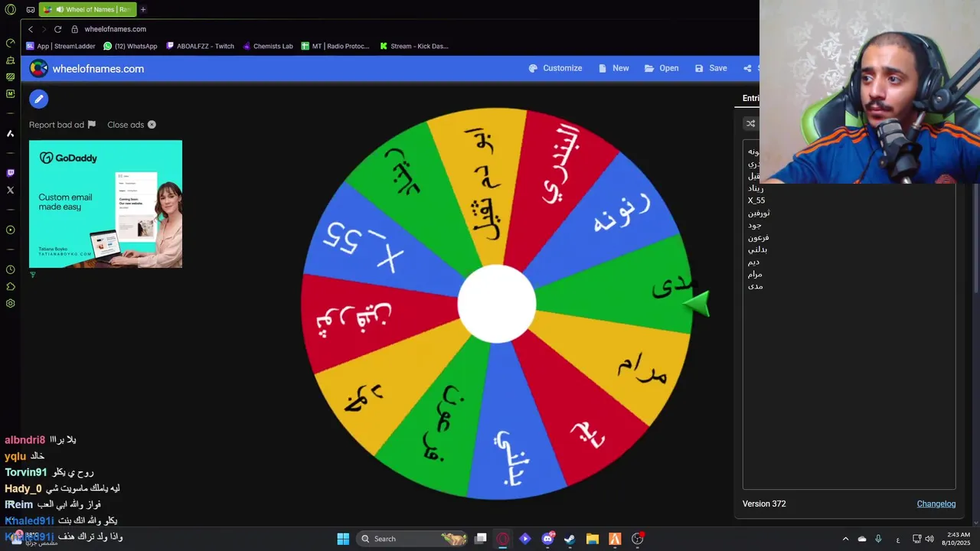Open Extensions cube in sidebar

coord(10,286)
